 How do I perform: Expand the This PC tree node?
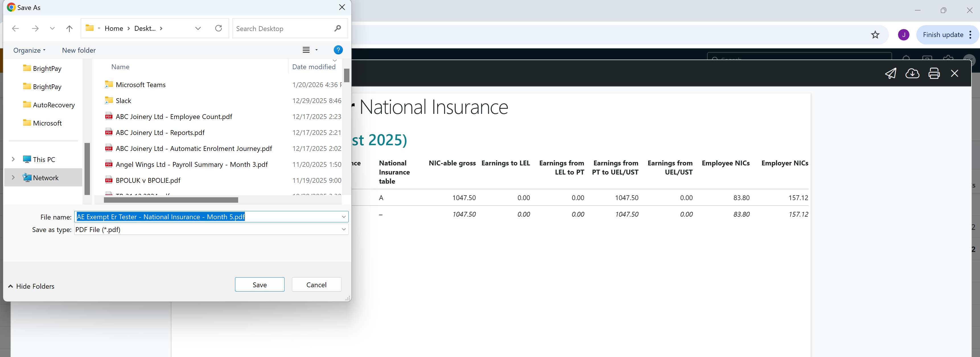[x=13, y=159]
